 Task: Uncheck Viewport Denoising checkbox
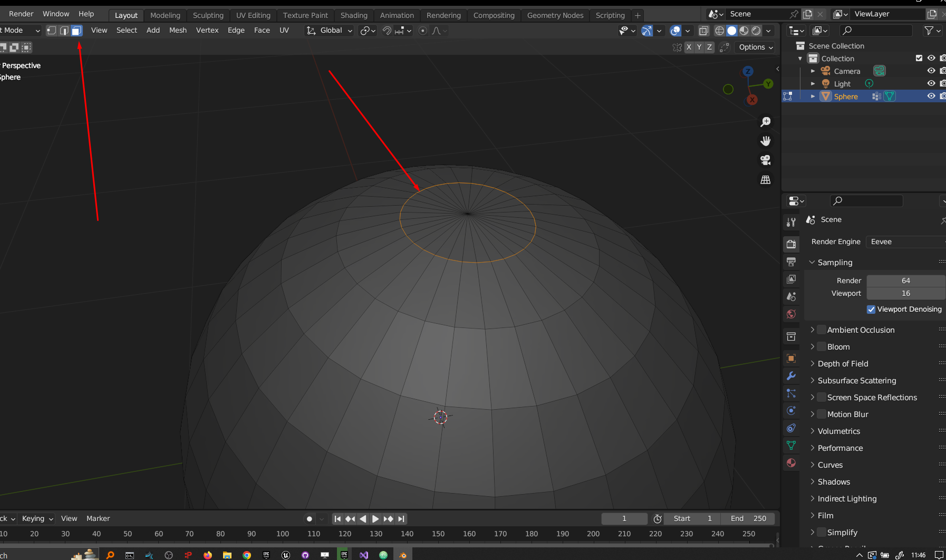point(871,310)
